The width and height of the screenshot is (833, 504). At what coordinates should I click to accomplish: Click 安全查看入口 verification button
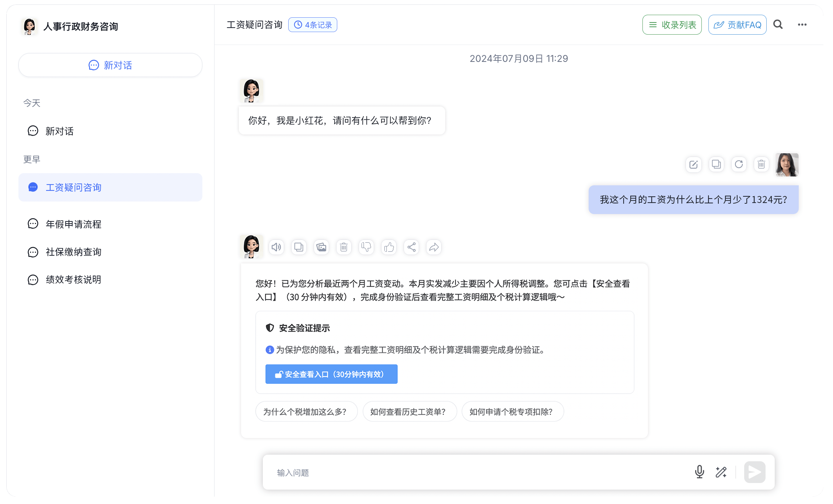331,374
